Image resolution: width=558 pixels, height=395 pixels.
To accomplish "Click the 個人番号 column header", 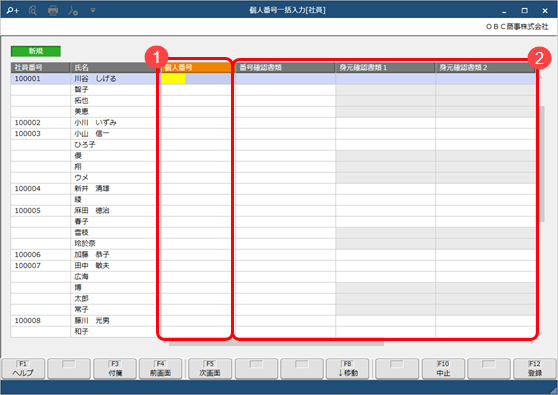I will coord(196,68).
